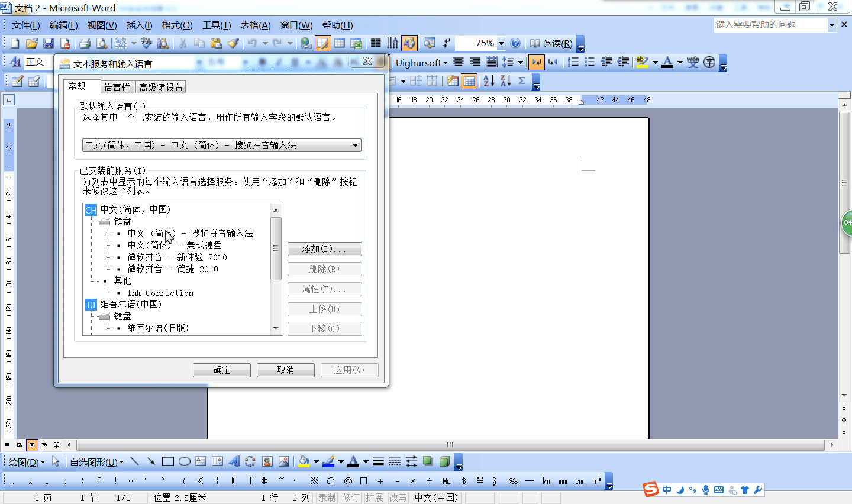Toggle right-to-left text direction button
852x504 pixels.
point(553,62)
